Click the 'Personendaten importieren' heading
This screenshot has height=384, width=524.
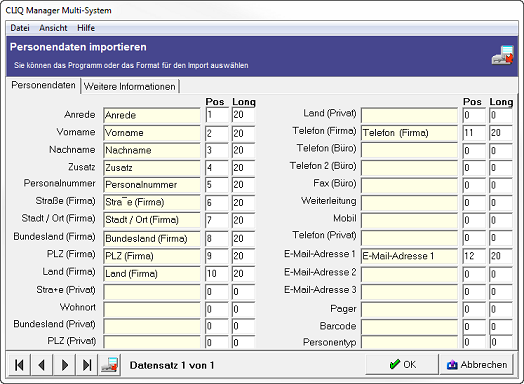78,47
